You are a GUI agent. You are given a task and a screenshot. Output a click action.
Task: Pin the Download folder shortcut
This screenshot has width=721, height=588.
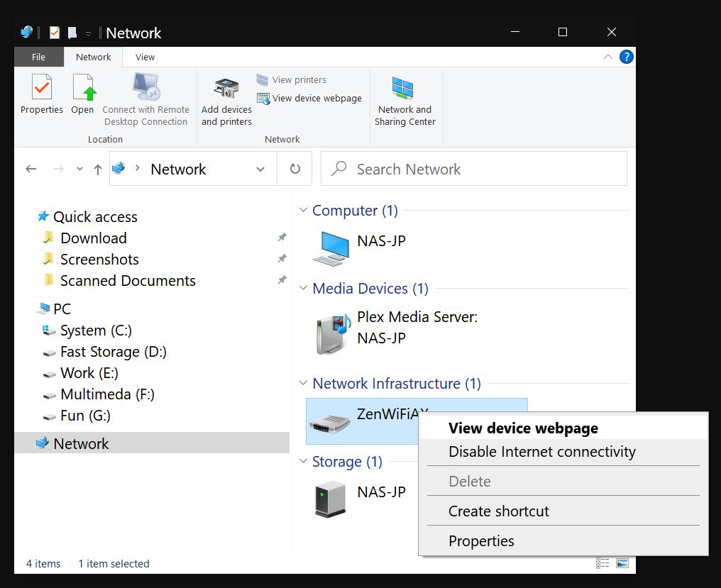[282, 237]
